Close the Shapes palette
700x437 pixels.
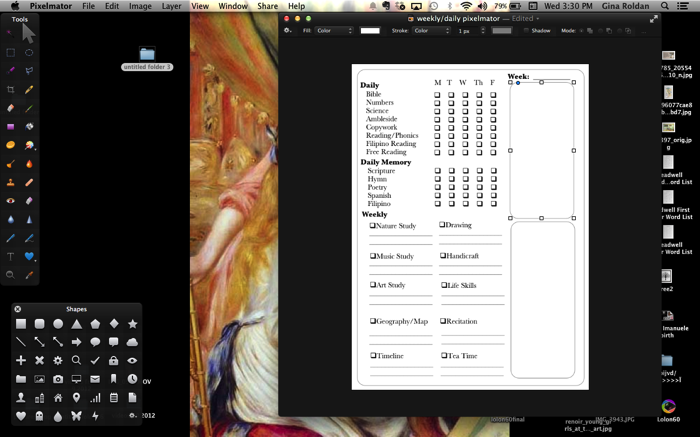[x=18, y=309]
